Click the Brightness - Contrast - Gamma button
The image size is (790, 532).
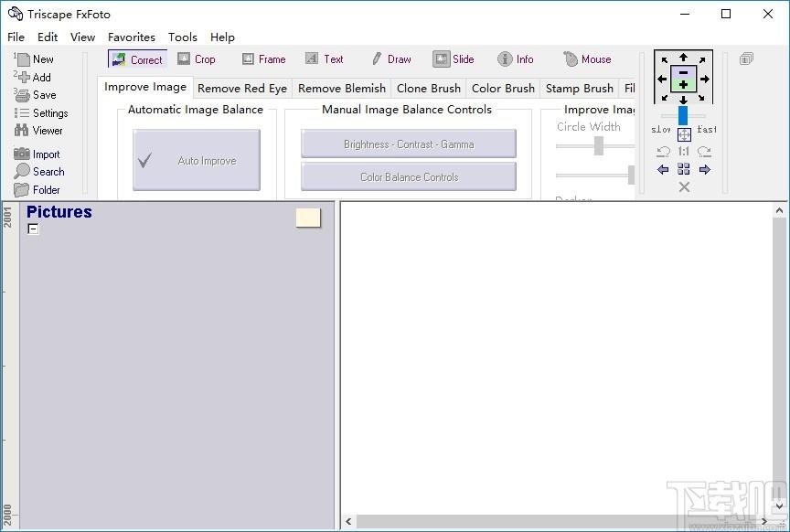click(x=409, y=144)
